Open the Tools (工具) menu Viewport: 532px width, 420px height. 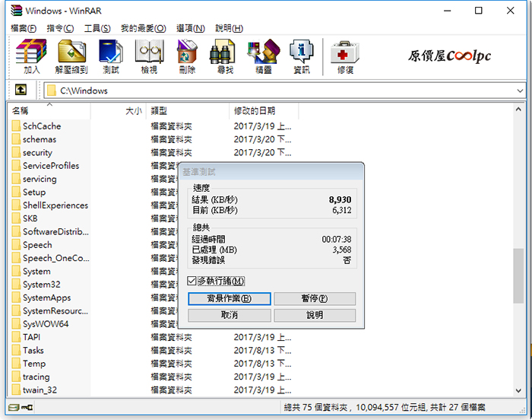(97, 28)
